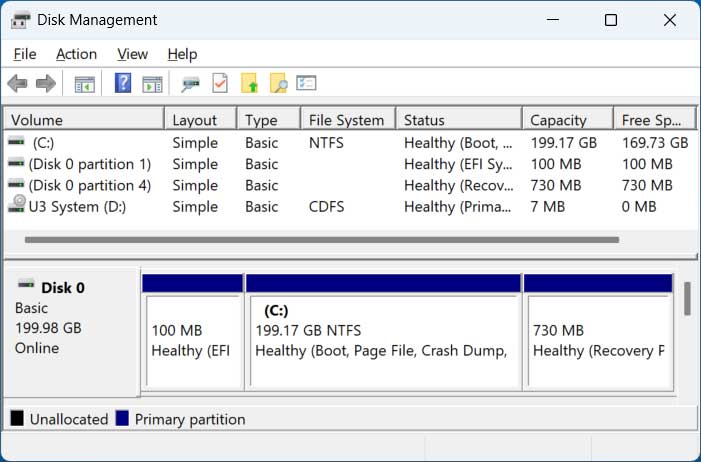Click the Primary partition blue legend swatch
Screen dimensions: 701x462
[x=122, y=419]
